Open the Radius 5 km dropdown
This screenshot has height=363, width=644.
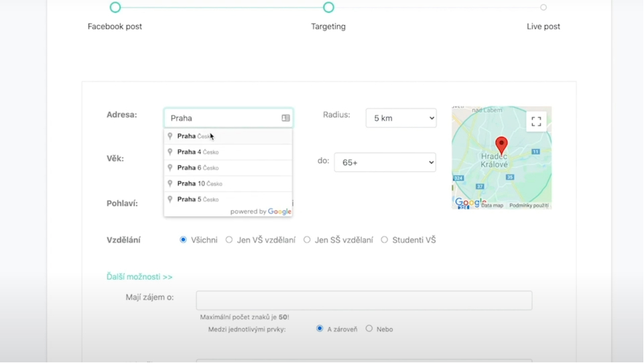coord(401,118)
